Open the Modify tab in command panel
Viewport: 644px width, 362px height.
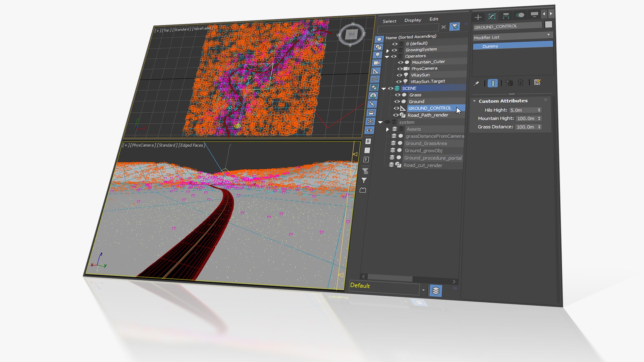coord(492,16)
